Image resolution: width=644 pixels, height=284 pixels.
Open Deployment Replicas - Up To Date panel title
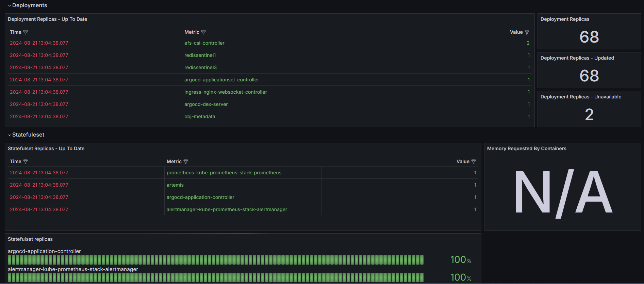click(47, 19)
